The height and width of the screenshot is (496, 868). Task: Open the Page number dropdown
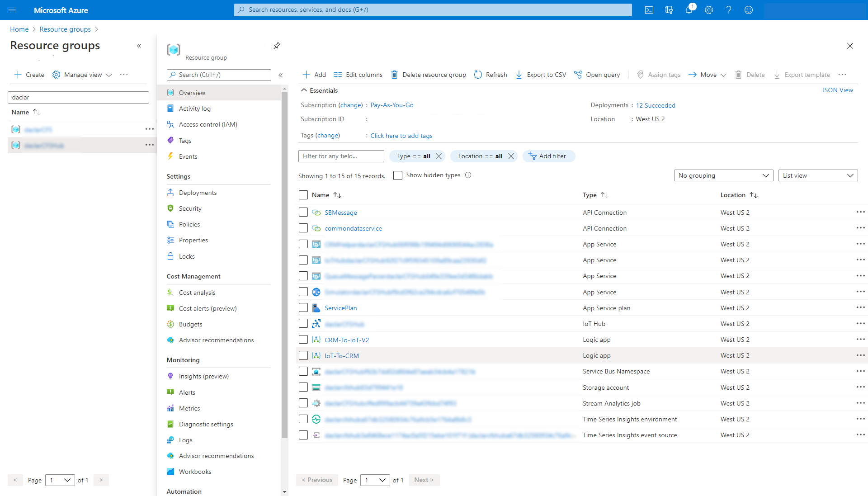coord(374,479)
